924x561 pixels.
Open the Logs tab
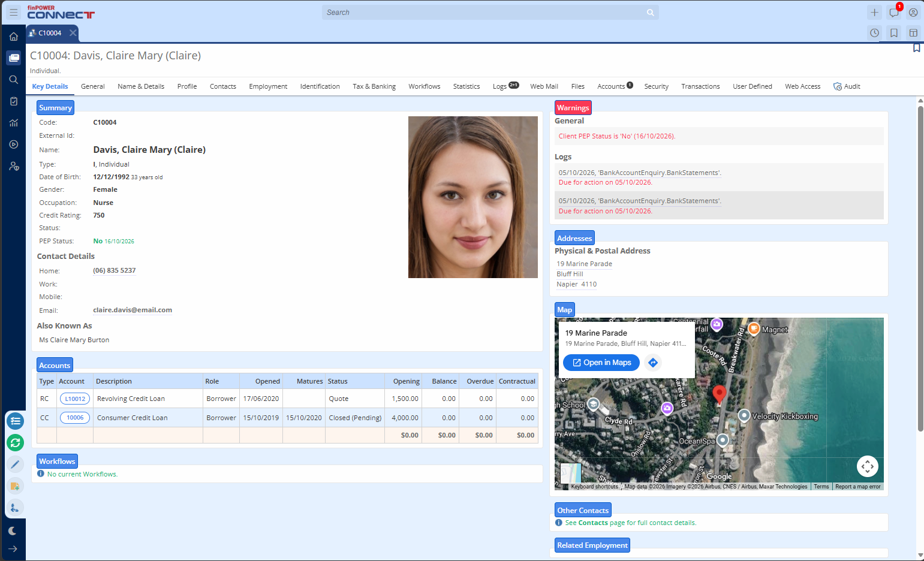505,86
